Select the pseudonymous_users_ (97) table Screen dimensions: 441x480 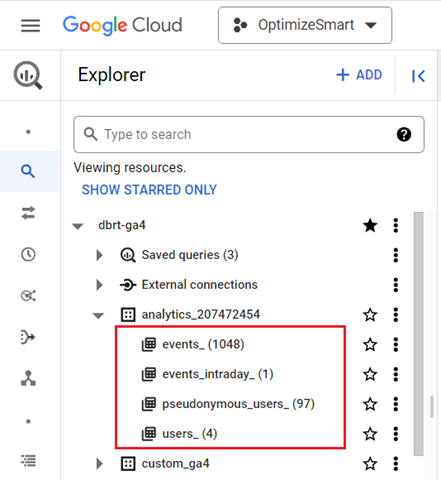[238, 404]
